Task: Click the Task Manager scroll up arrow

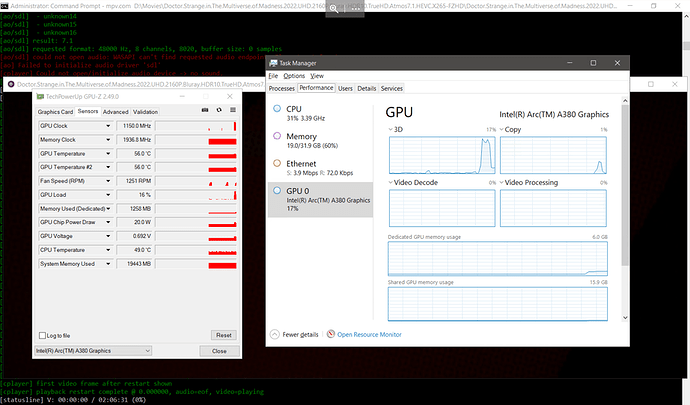Action: (x=625, y=101)
